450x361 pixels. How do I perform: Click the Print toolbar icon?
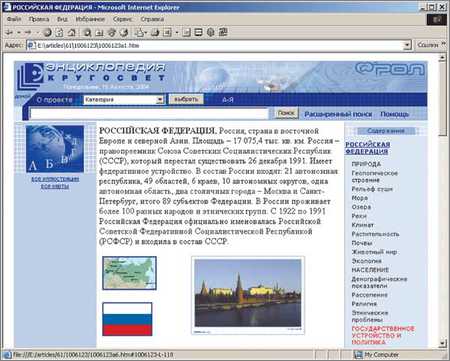[x=155, y=32]
